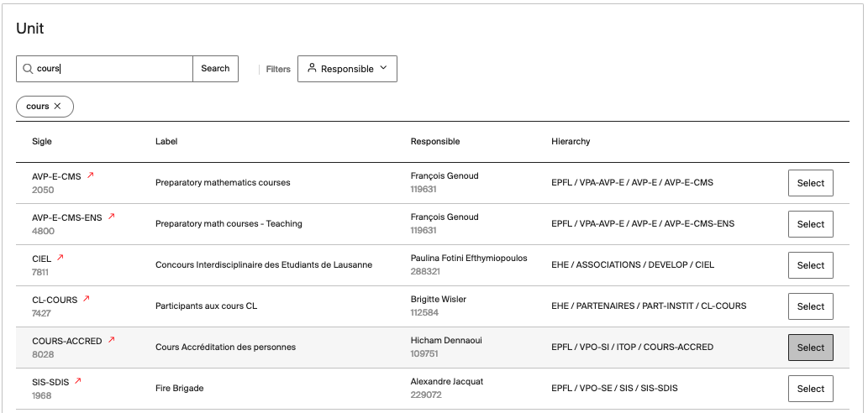
Task: Click the Search button
Action: coord(215,69)
